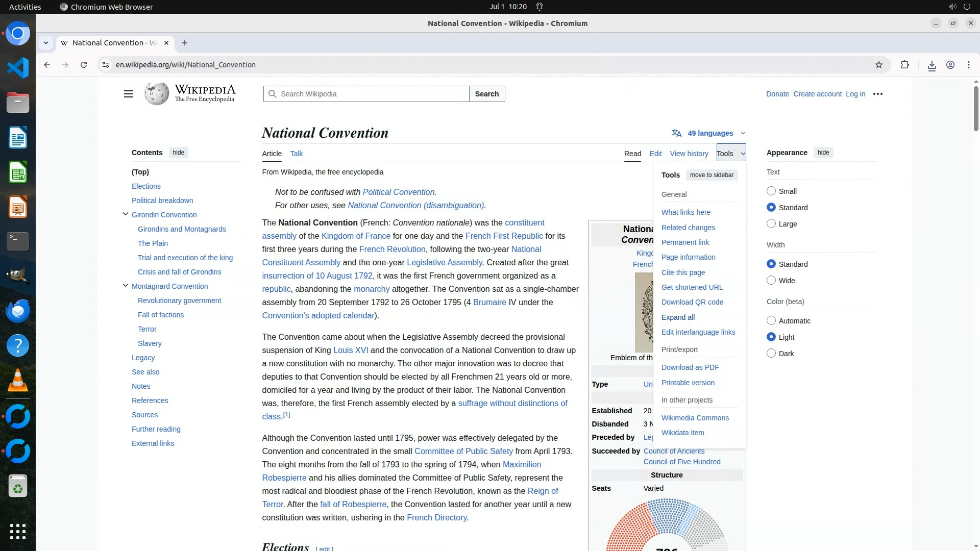Viewport: 980px width, 551px height.
Task: Switch to the Talk tab
Action: coord(296,154)
